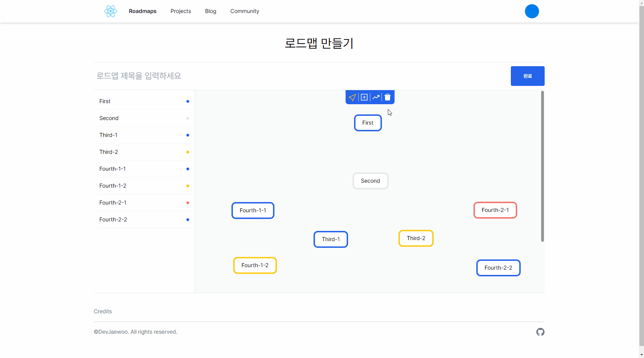644x358 pixels.
Task: Open the Roadmaps menu
Action: [x=142, y=11]
